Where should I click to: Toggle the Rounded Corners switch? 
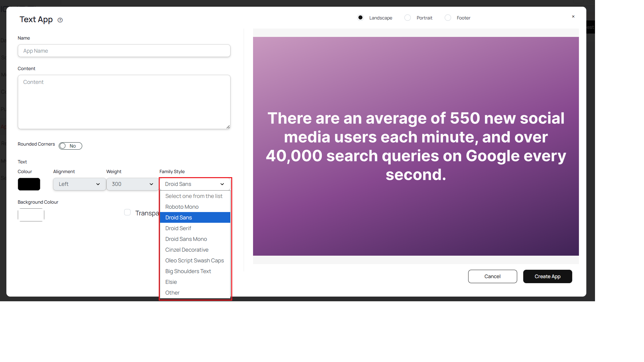pyautogui.click(x=70, y=146)
